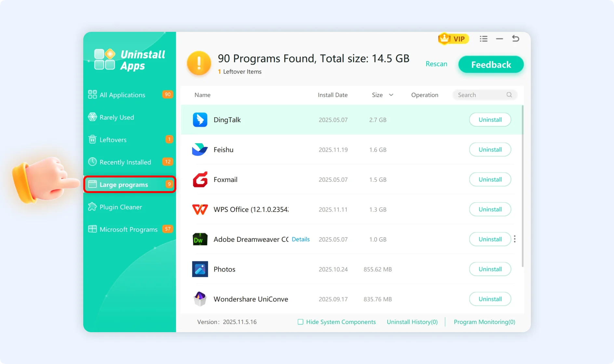
Task: Click the VIP crown badge
Action: click(x=453, y=39)
